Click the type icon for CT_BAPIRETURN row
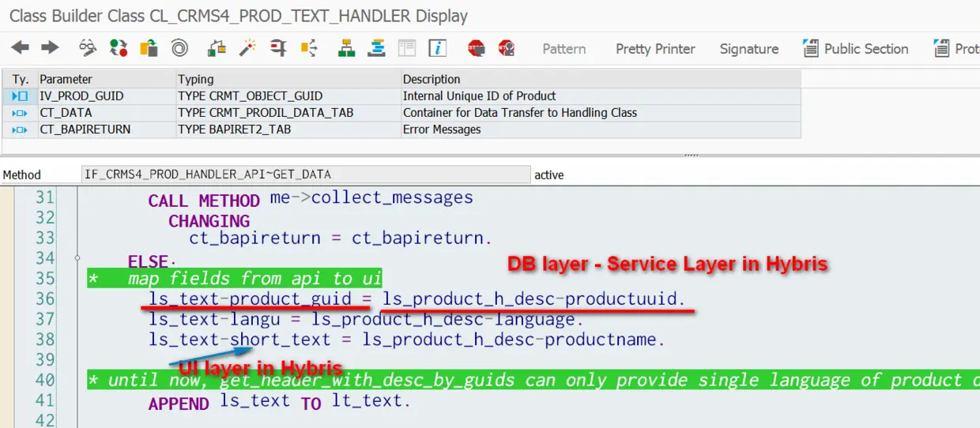Screen dimensions: 980x428 [21, 130]
